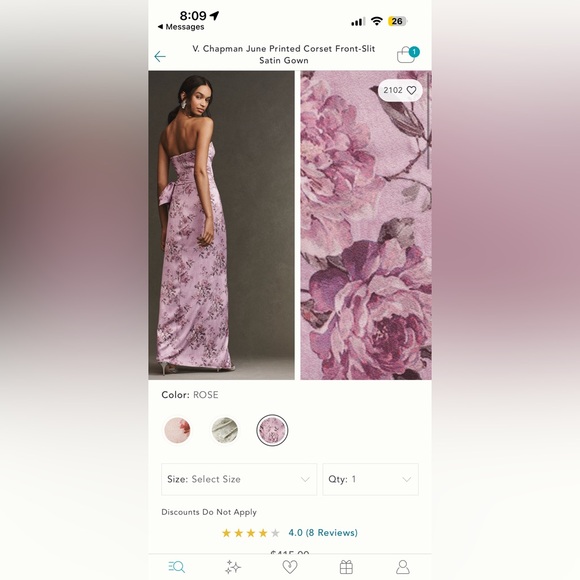Return to Messages app
The width and height of the screenshot is (580, 580).
coord(181,27)
